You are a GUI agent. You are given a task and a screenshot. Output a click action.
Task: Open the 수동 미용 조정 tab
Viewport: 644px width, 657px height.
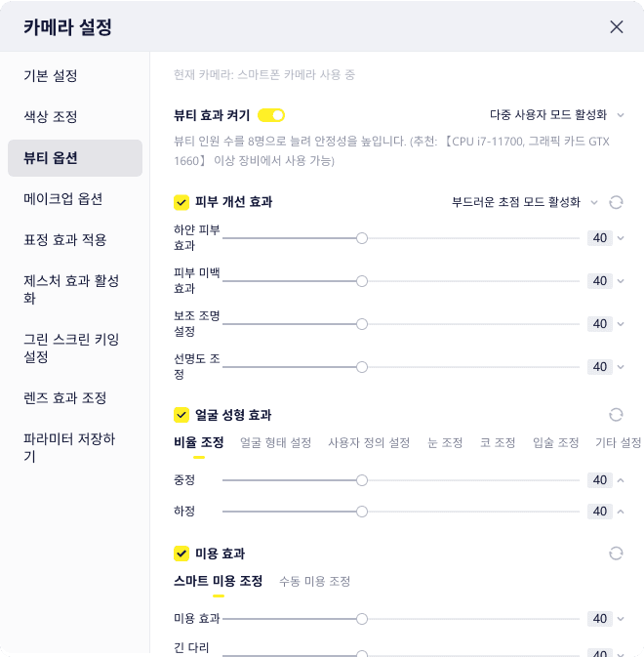314,581
